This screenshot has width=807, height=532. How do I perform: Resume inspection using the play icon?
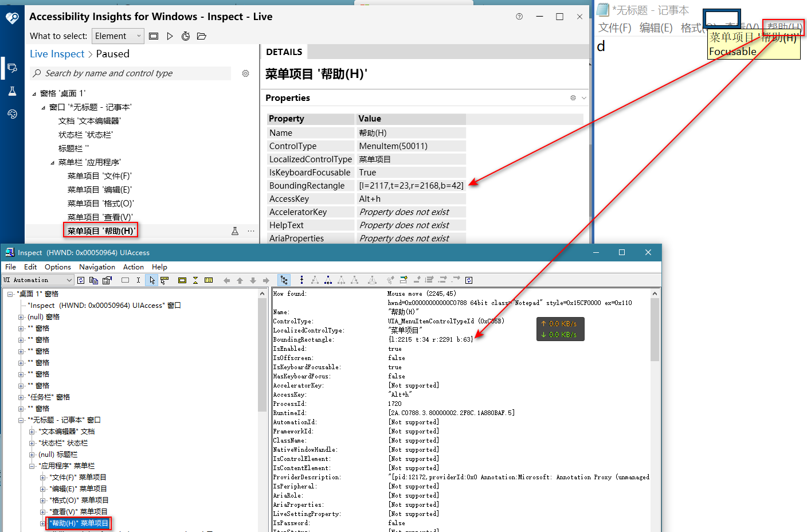tap(169, 36)
